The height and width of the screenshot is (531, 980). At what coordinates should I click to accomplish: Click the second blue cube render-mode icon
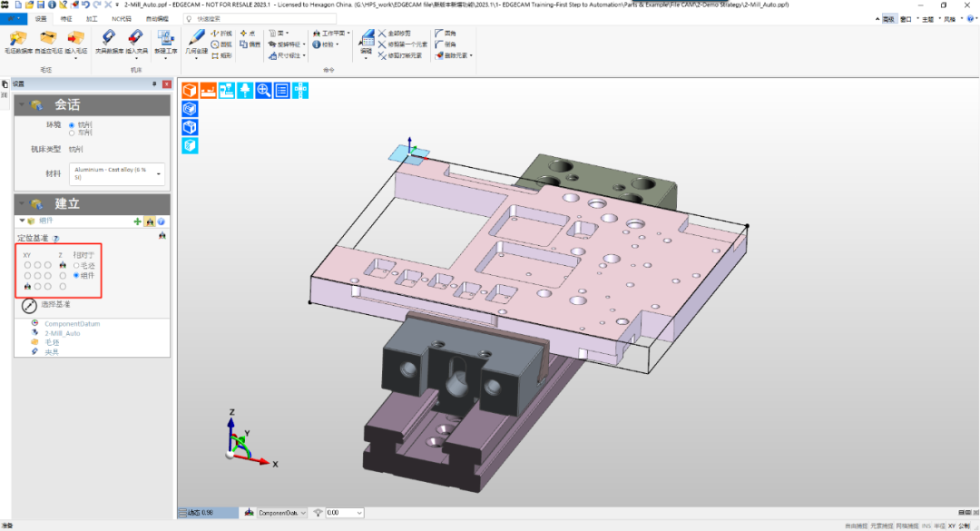pos(190,128)
